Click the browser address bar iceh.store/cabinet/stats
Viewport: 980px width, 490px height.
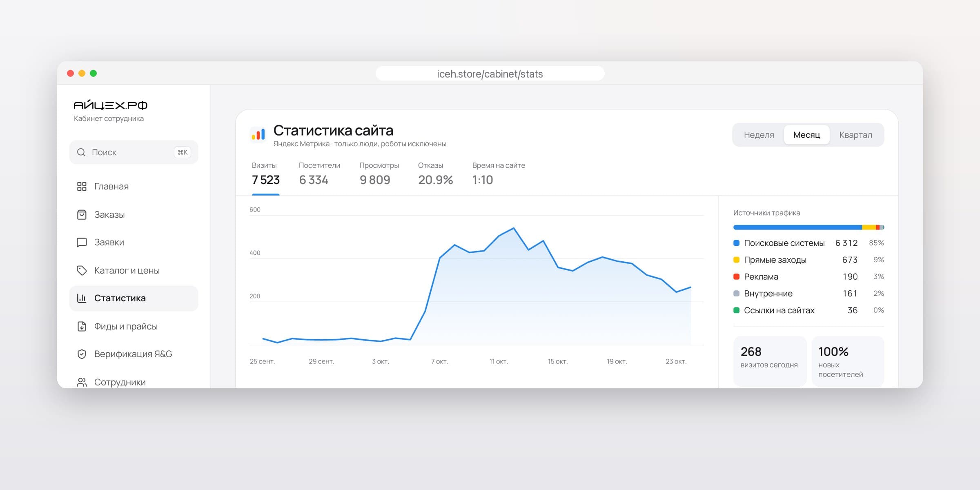(490, 73)
